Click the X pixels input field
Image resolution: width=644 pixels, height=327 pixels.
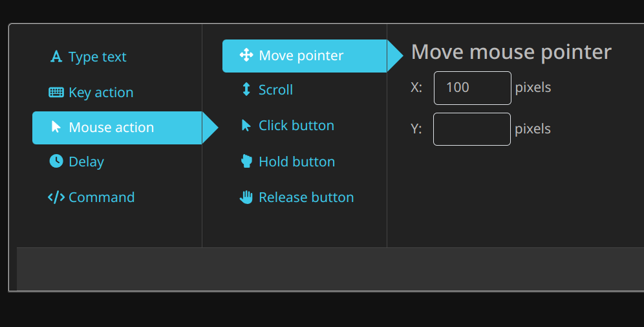tap(472, 87)
